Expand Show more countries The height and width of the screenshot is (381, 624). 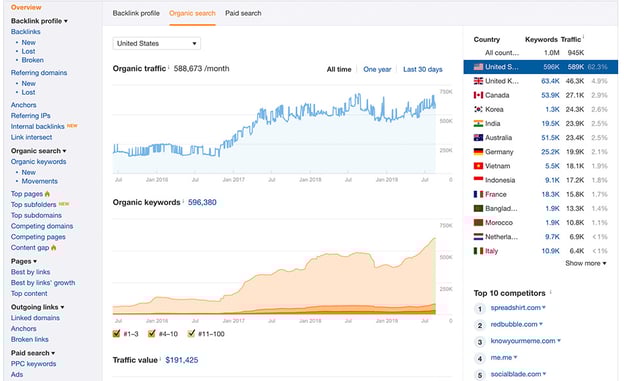pyautogui.click(x=585, y=263)
